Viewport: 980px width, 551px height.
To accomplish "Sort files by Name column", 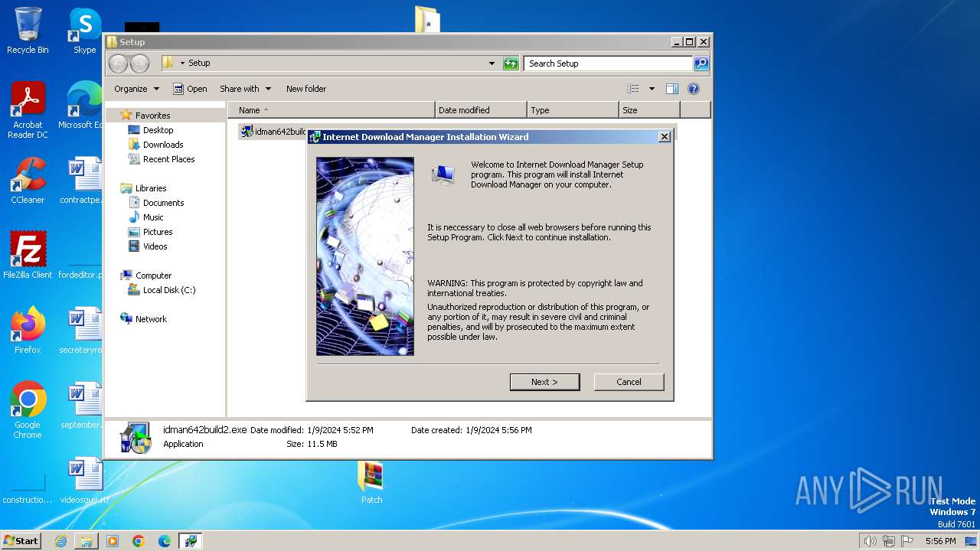I will click(x=331, y=110).
